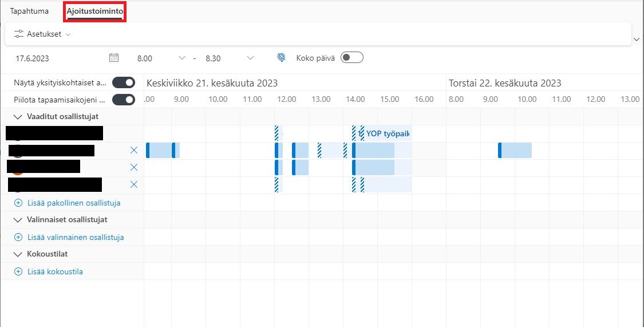Click Lisää valinnainen osallistuja
Screen dimensions: 644x327
coord(69,237)
